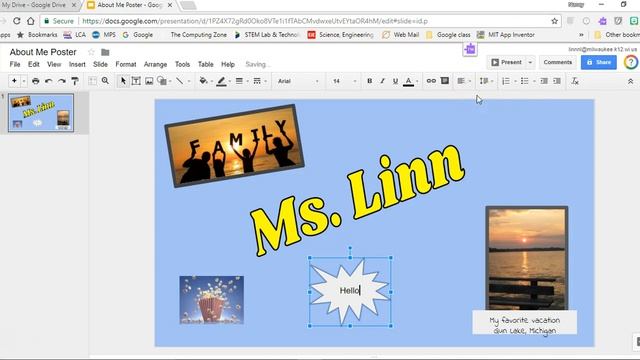Viewport: 640px width, 360px height.
Task: Select slide 1 thumbnail in filmstrip
Action: 41,113
